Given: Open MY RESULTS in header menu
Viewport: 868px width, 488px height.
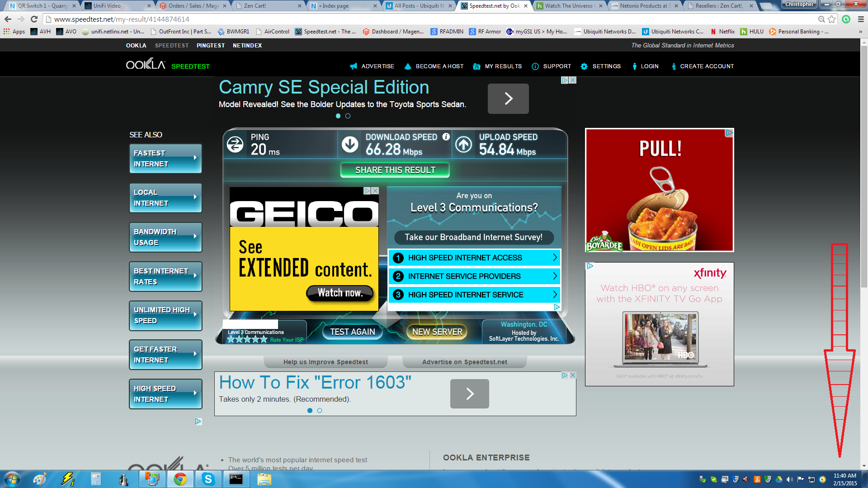Looking at the screenshot, I should coord(497,66).
